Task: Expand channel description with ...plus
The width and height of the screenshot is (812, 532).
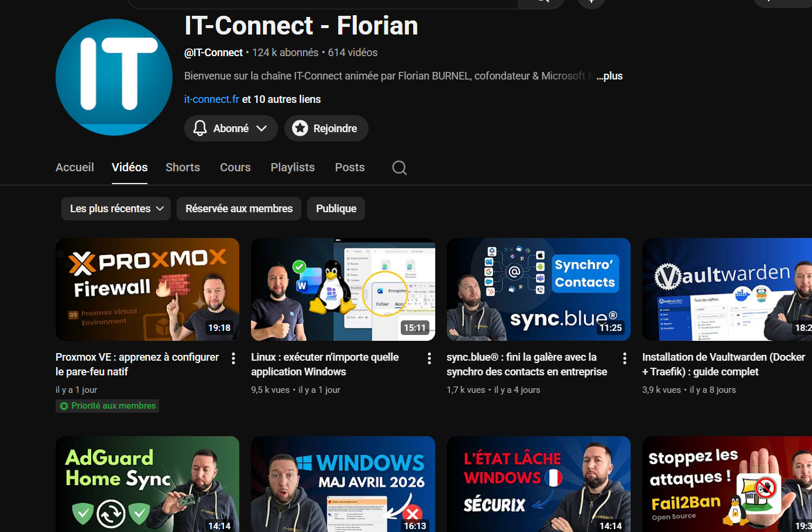Action: click(x=610, y=76)
